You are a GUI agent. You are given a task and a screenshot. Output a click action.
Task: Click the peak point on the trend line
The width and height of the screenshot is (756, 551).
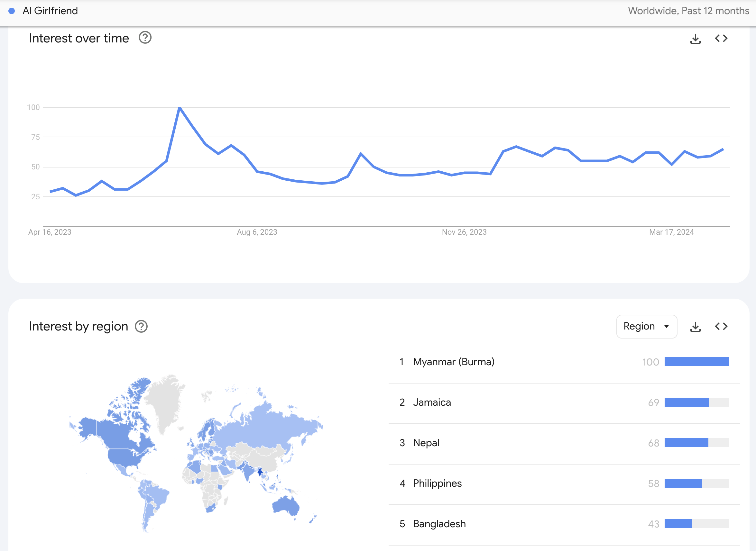click(x=180, y=107)
